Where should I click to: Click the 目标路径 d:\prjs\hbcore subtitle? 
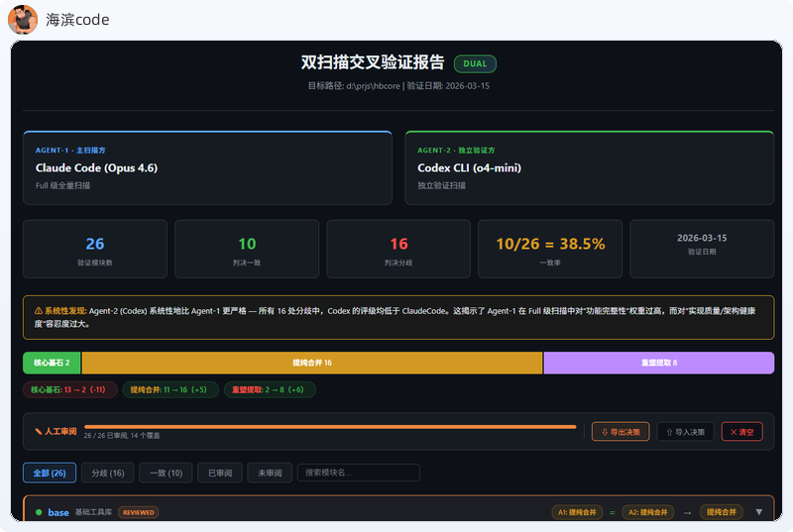(x=398, y=86)
